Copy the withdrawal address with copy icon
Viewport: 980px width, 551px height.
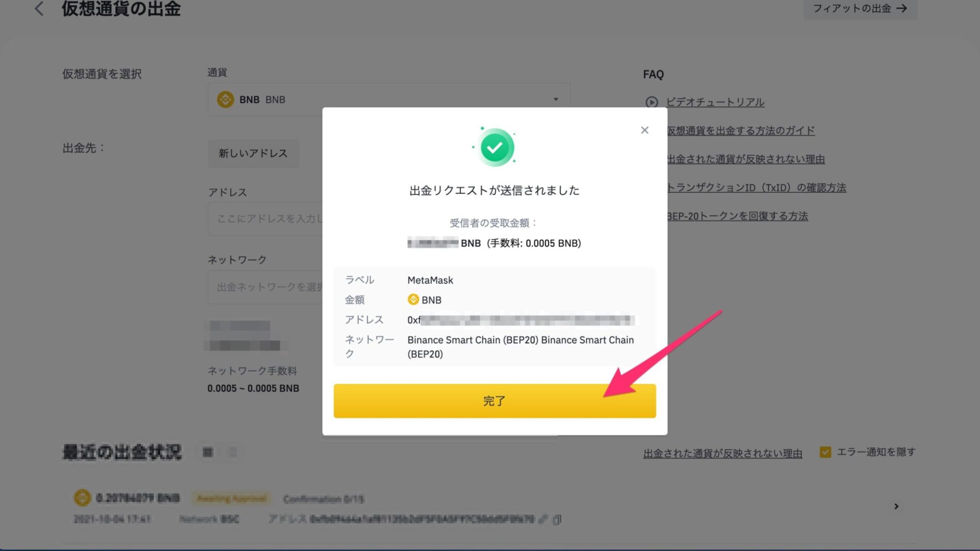(557, 520)
